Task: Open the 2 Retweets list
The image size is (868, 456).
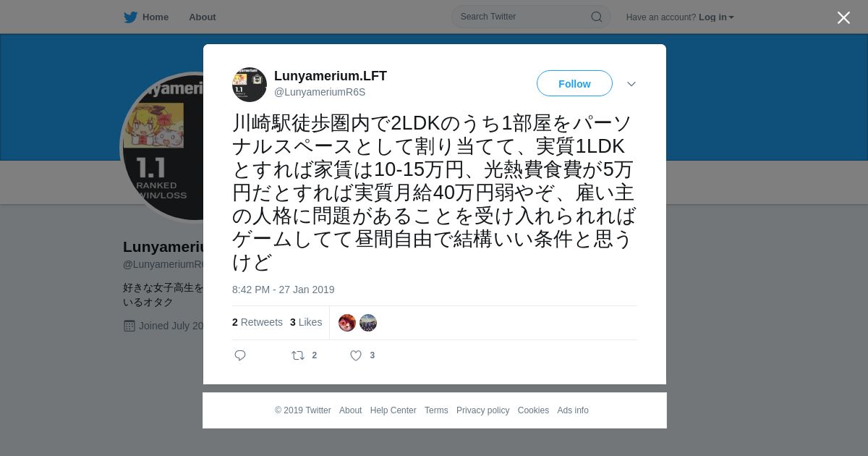Action: pos(258,322)
